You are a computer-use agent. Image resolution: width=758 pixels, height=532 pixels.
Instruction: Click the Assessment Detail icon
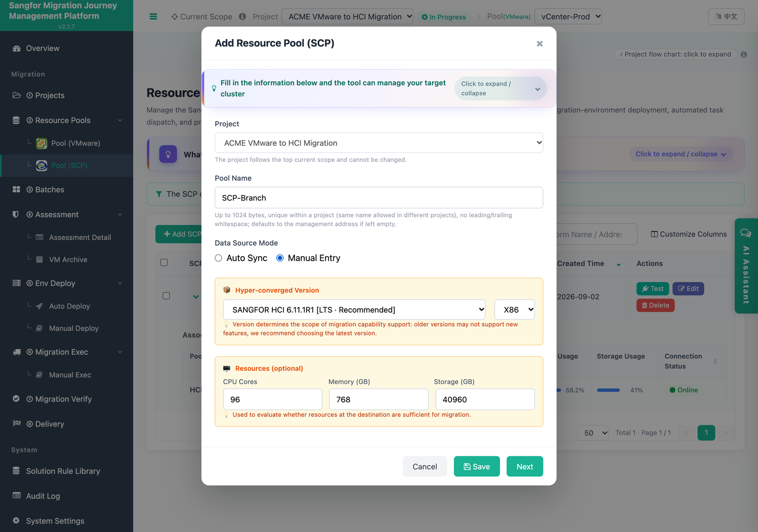pyautogui.click(x=40, y=237)
